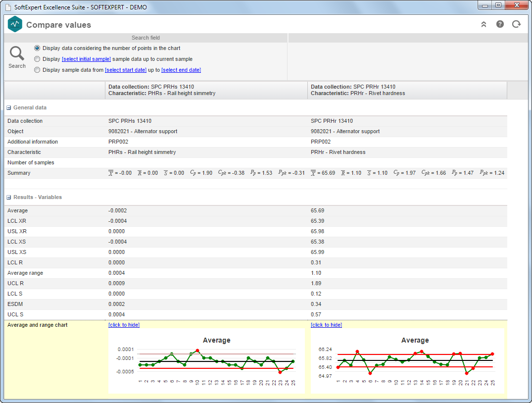Viewport: 532px width, 403px height.
Task: Click the Summary row label
Action: pyautogui.click(x=19, y=173)
